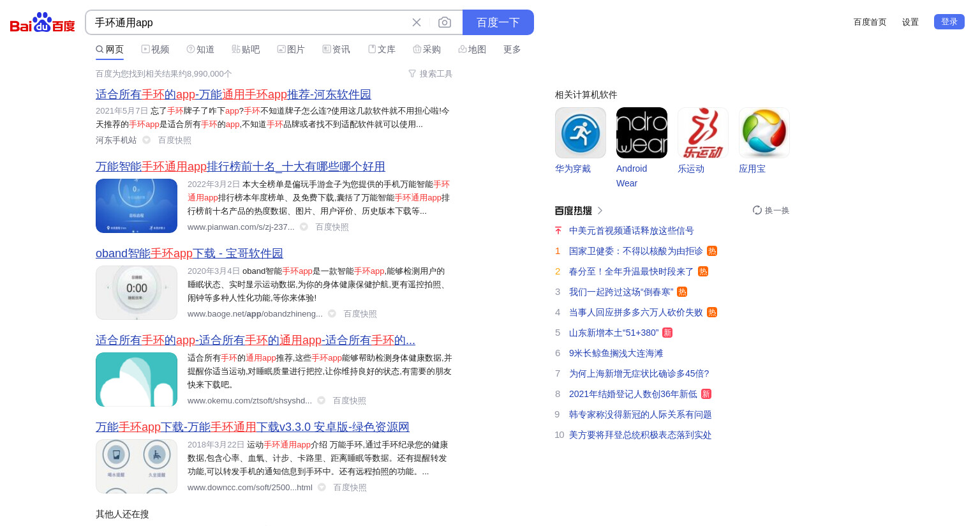Open result oband智能手环app下载 - 宝哥软件园

tap(189, 253)
